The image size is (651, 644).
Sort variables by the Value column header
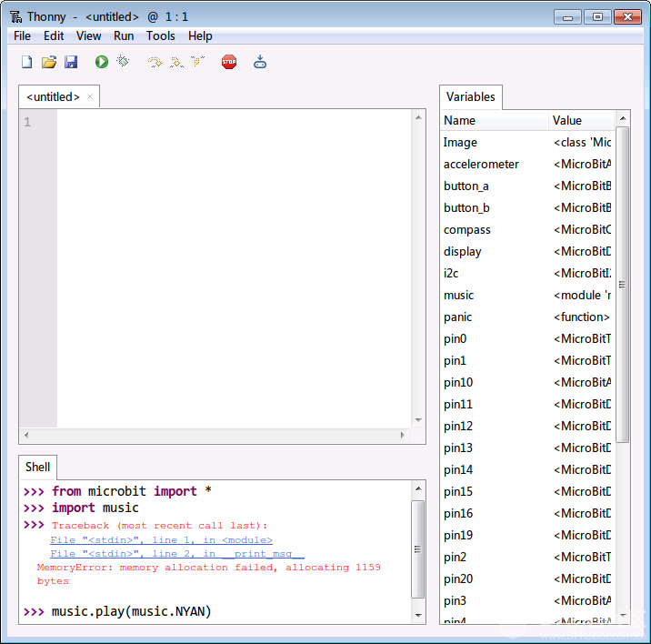pos(581,120)
